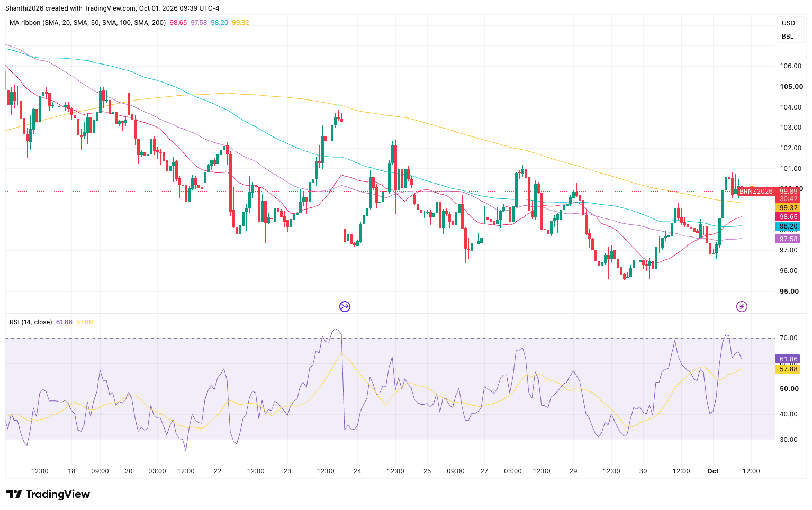Viewport: 812px width, 510px height.
Task: Click the header text starting with Shanthi2026
Action: [x=112, y=8]
